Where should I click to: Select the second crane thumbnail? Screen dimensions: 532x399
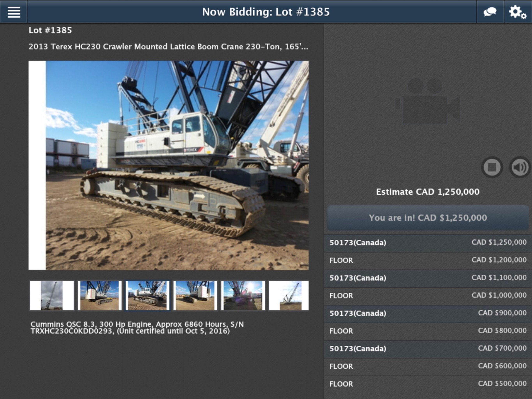(x=100, y=296)
